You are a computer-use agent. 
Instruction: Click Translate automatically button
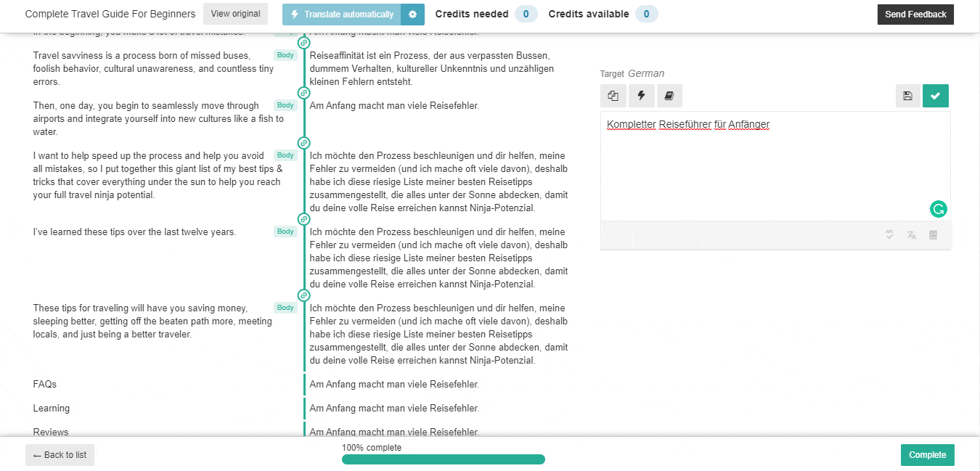(342, 15)
